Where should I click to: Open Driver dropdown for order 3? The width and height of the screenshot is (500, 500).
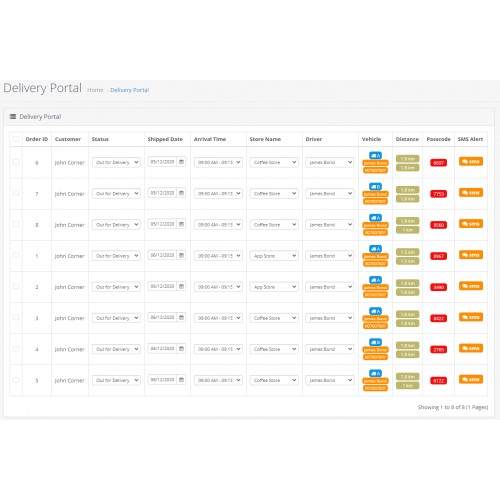(329, 318)
